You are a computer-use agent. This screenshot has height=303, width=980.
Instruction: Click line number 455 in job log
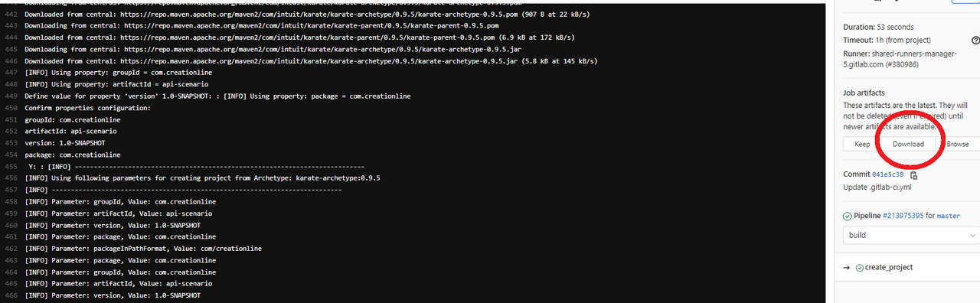11,166
